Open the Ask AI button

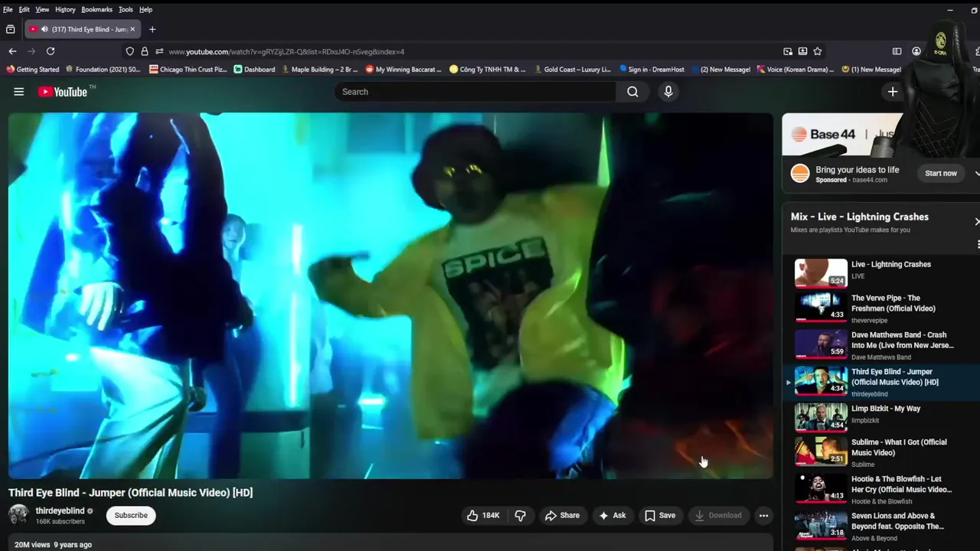click(x=612, y=516)
